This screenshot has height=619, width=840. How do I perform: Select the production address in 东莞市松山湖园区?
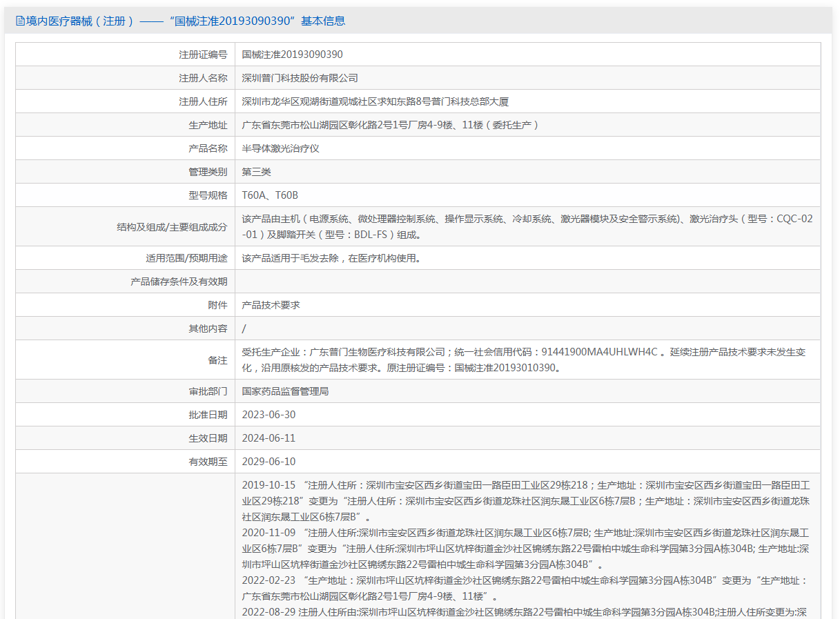pyautogui.click(x=390, y=125)
